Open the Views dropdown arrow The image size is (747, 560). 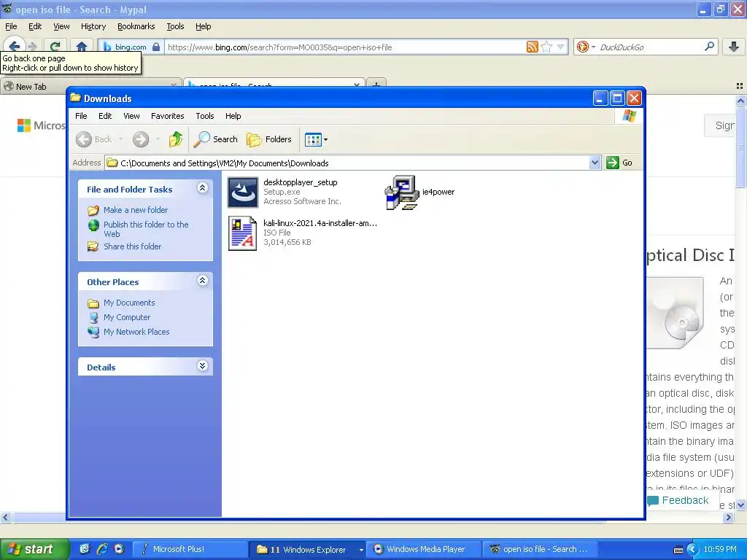point(326,139)
